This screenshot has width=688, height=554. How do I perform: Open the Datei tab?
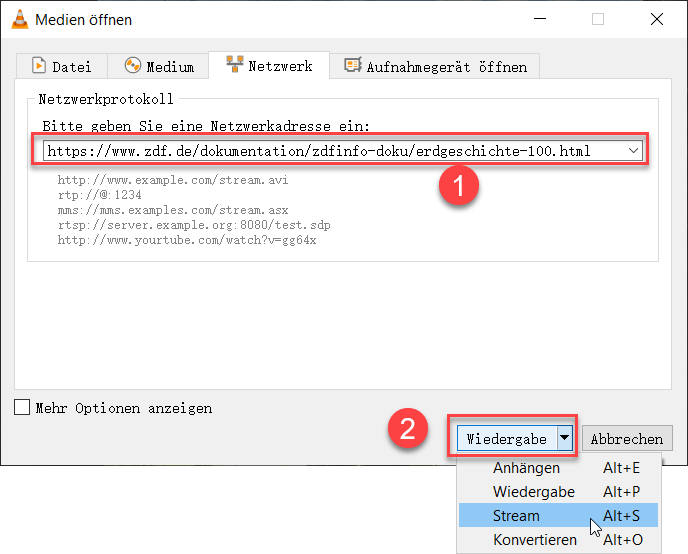click(62, 67)
